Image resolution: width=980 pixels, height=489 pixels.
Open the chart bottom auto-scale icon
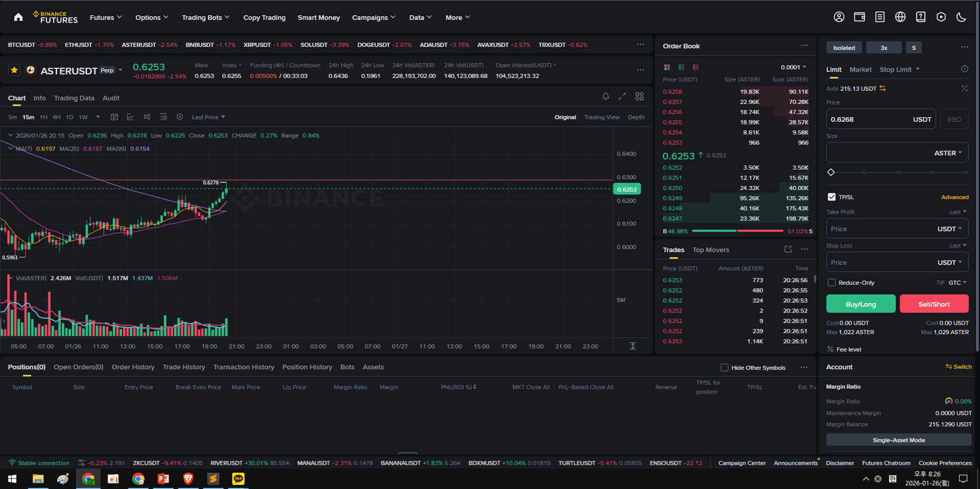(x=633, y=346)
